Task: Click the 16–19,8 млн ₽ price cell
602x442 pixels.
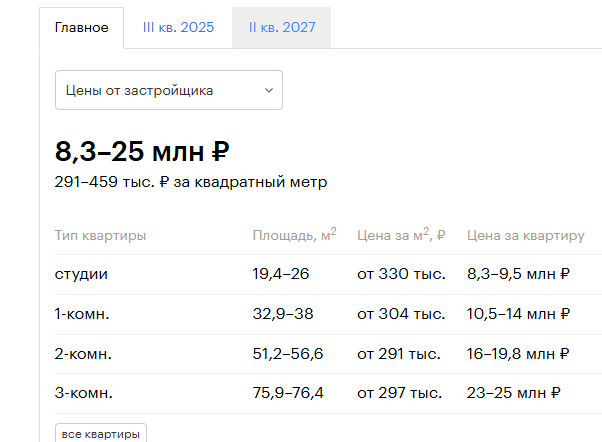Action: 518,354
